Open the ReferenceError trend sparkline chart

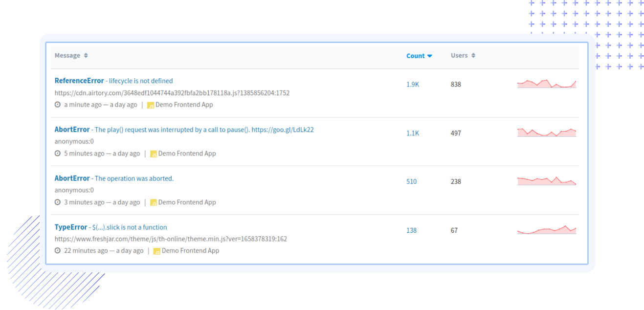point(547,84)
